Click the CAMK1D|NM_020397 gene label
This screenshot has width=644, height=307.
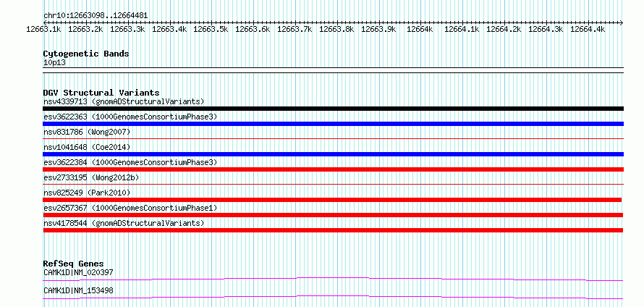pos(78,272)
